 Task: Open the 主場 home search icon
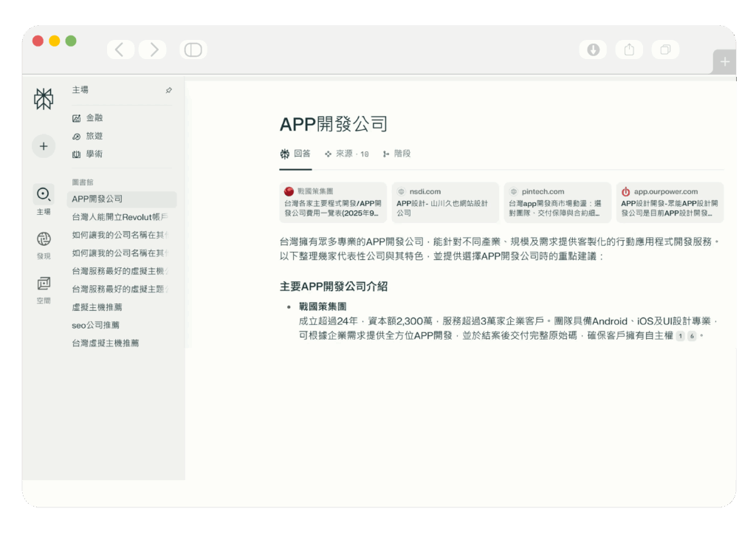(x=44, y=194)
